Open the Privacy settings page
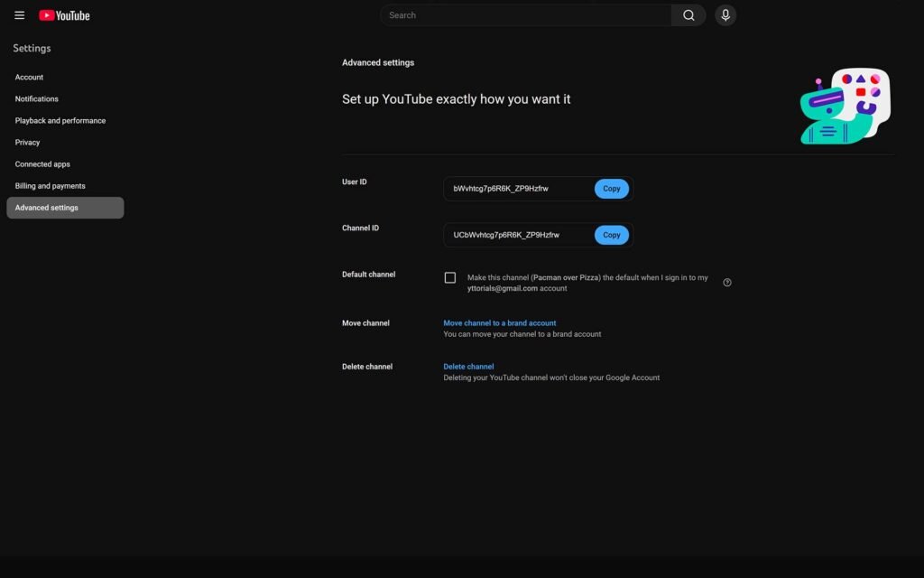The width and height of the screenshot is (924, 578). coord(28,143)
